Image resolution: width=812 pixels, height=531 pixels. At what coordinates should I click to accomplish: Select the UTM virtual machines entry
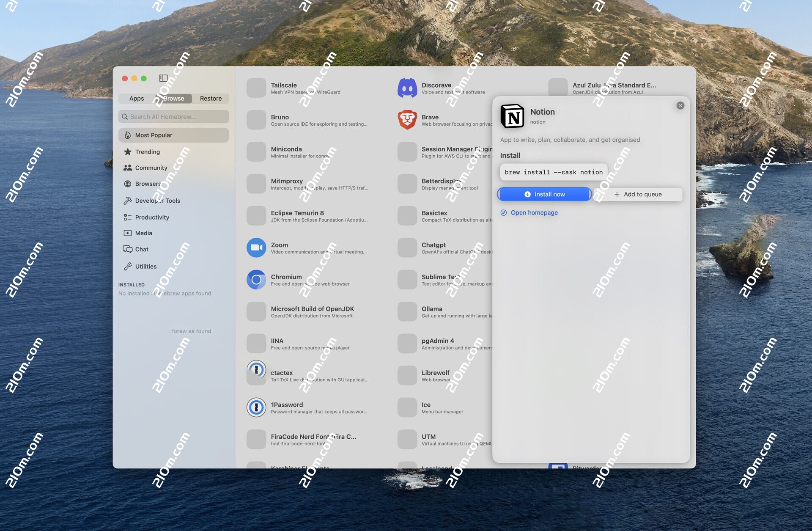pos(445,440)
